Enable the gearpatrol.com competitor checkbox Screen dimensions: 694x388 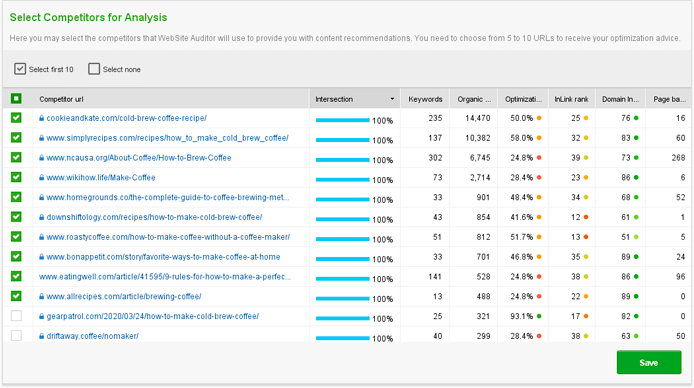point(16,316)
